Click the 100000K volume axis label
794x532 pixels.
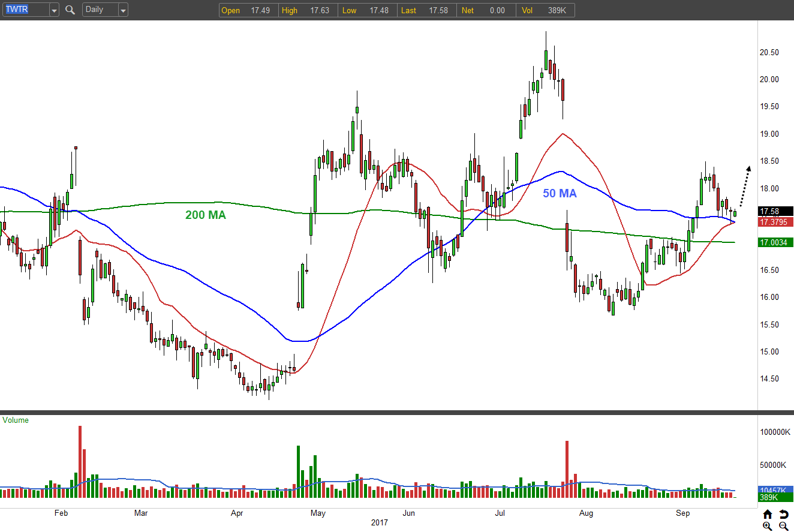click(774, 432)
